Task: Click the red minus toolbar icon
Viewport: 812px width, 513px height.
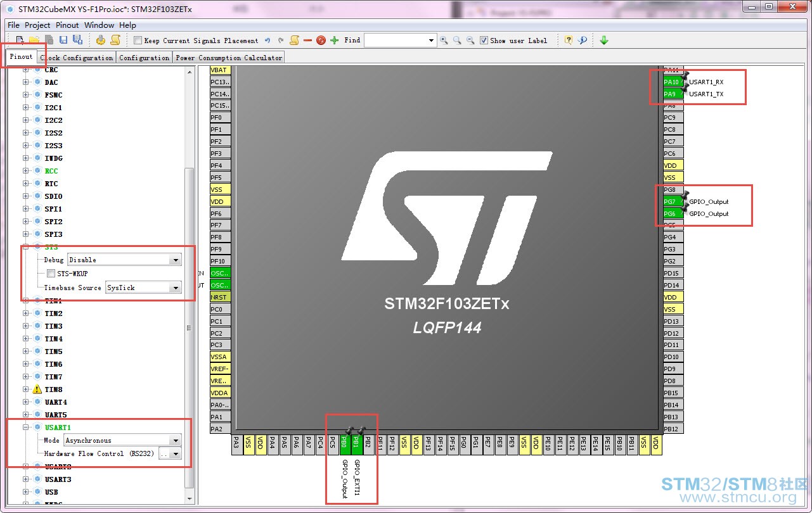Action: (x=307, y=41)
